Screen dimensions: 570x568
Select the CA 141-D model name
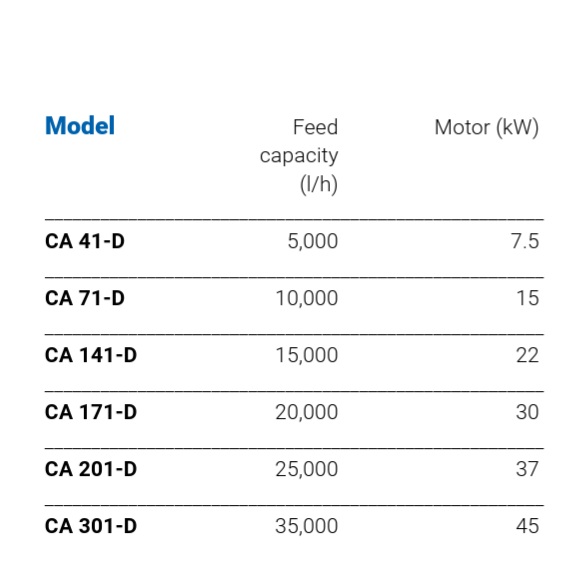pos(91,355)
